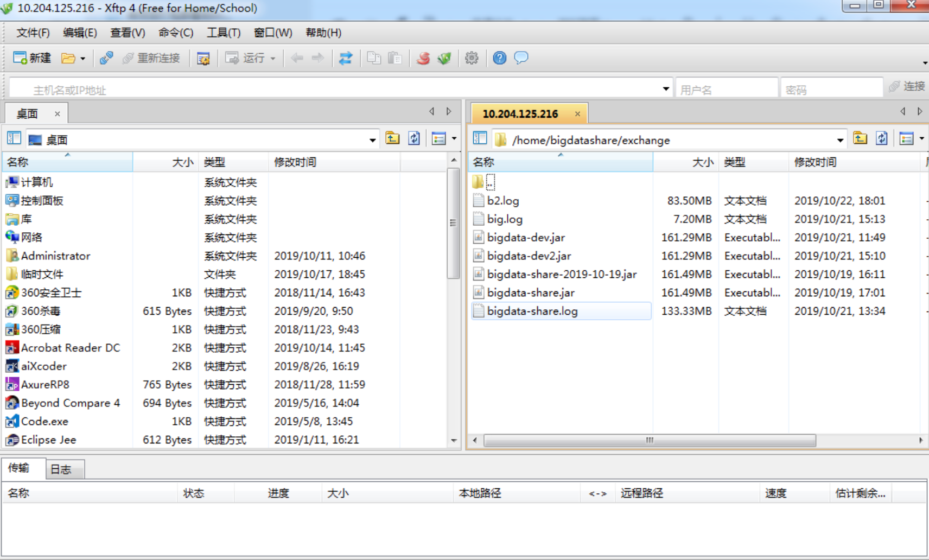The width and height of the screenshot is (929, 560).
Task: Click the remote pane horizontal scrollbar thumb
Action: (649, 441)
